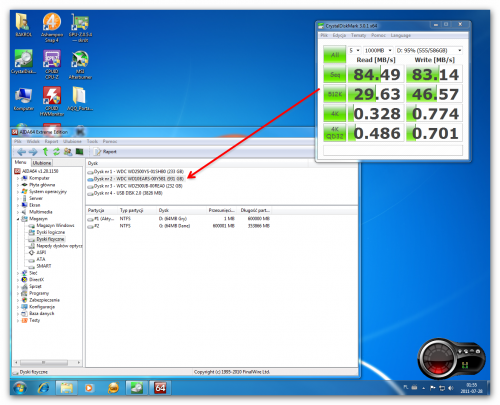Click the volume speaker icon in system tray
Image resolution: width=500 pixels, height=405 pixels.
(451, 388)
